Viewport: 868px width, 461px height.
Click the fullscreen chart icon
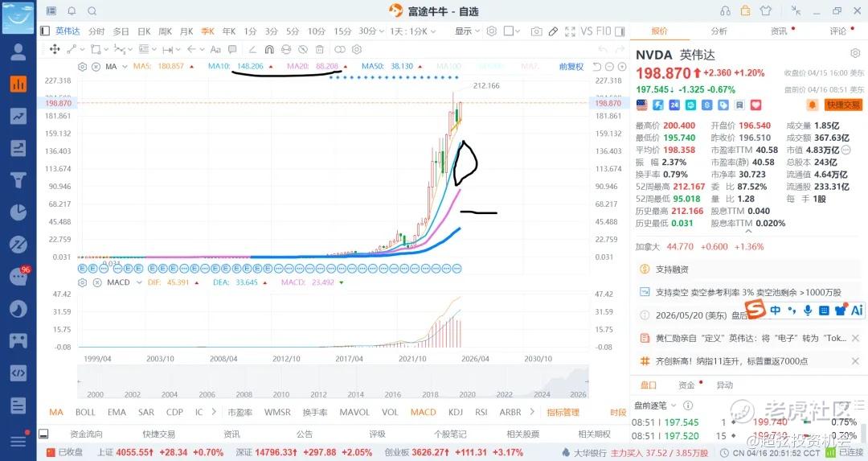[570, 31]
